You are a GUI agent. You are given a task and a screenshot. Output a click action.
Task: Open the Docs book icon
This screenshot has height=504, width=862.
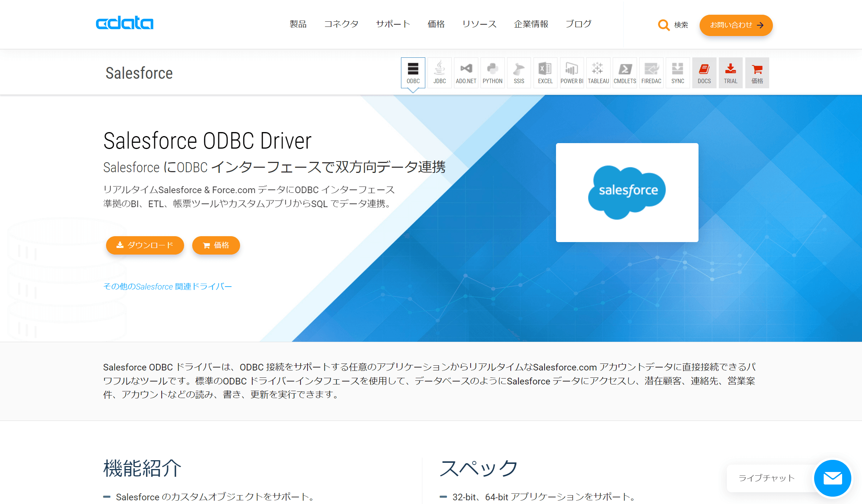click(x=704, y=72)
